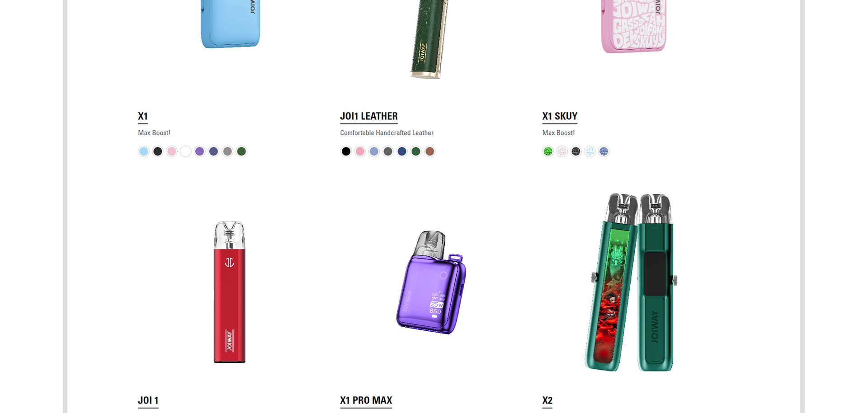
Task: Choose the navy blue JOI1 Leather swatch
Action: coord(402,151)
